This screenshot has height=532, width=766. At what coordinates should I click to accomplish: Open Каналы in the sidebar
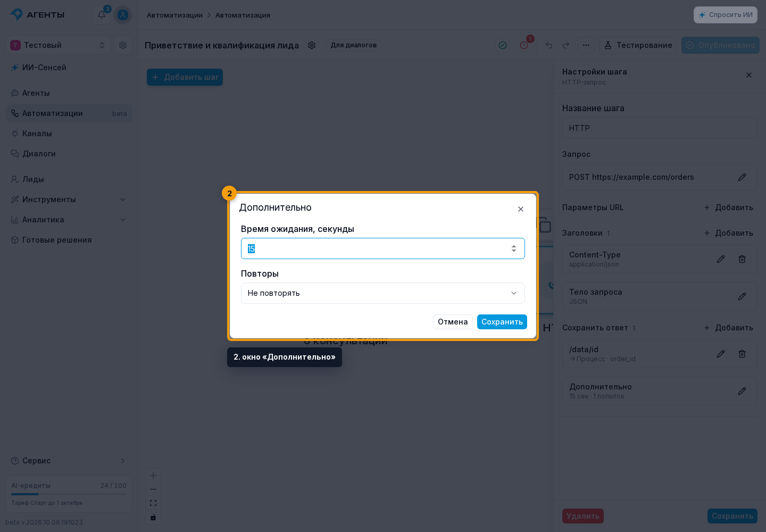pyautogui.click(x=69, y=134)
